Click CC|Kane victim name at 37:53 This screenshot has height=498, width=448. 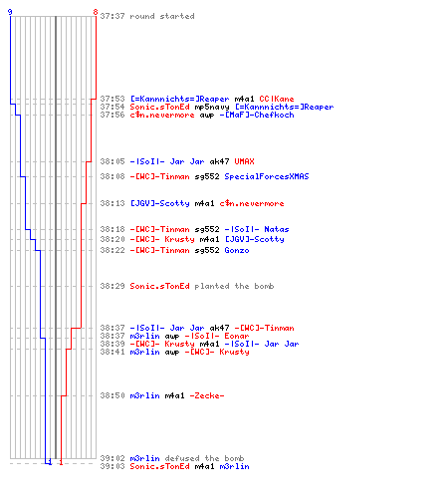[x=277, y=99]
